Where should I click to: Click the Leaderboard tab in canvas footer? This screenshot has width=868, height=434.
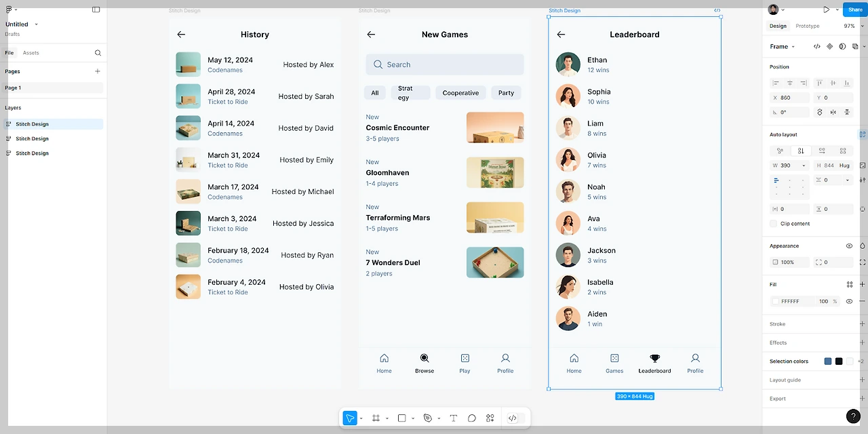tap(654, 363)
